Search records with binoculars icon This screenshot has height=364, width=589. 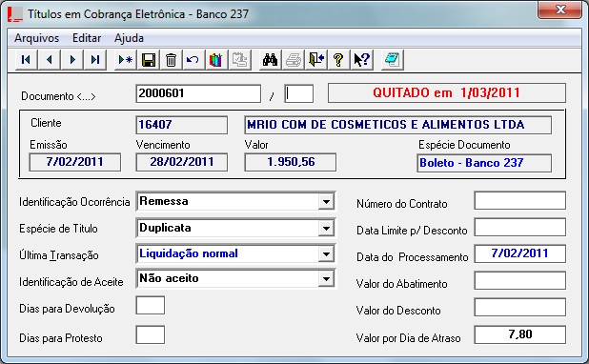(x=270, y=60)
